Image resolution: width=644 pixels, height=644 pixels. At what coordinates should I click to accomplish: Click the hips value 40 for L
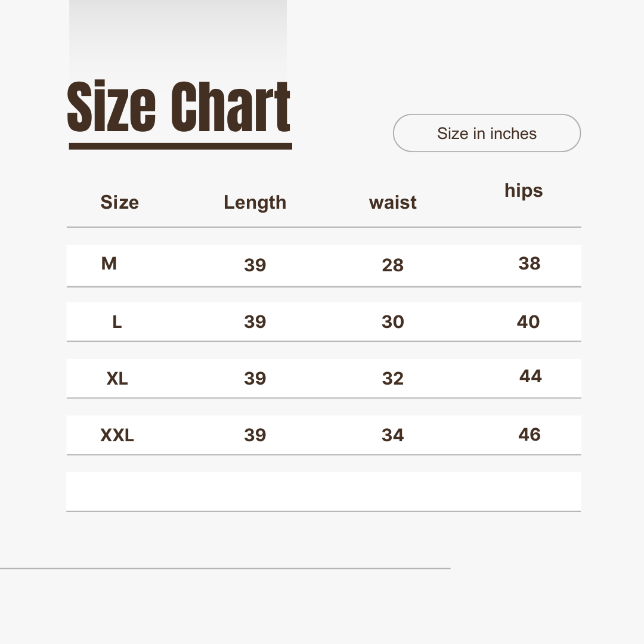tap(528, 322)
